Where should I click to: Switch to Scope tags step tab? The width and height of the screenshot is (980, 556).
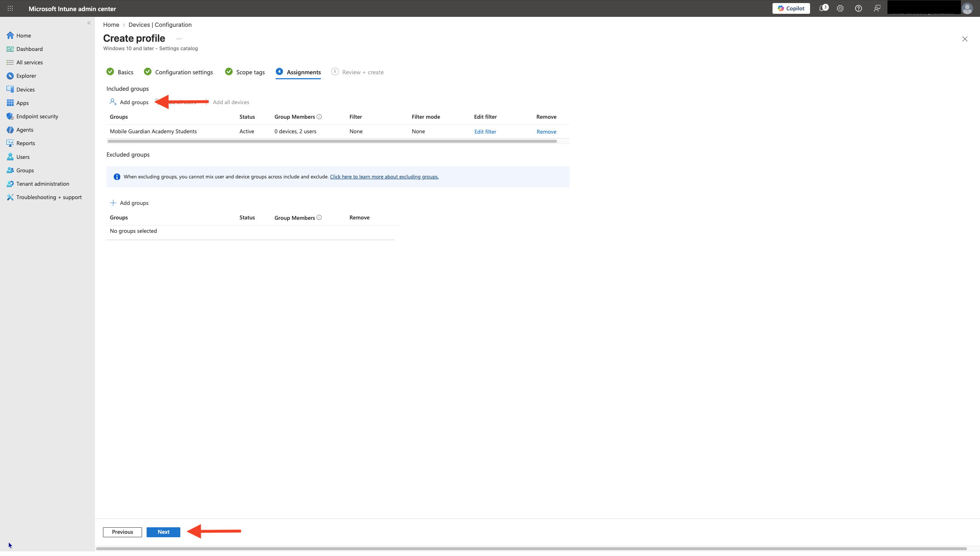click(245, 72)
